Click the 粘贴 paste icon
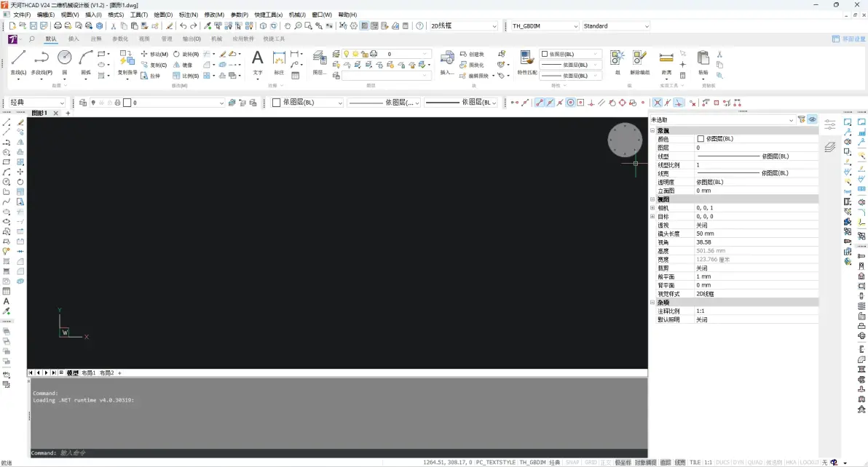 click(x=703, y=62)
